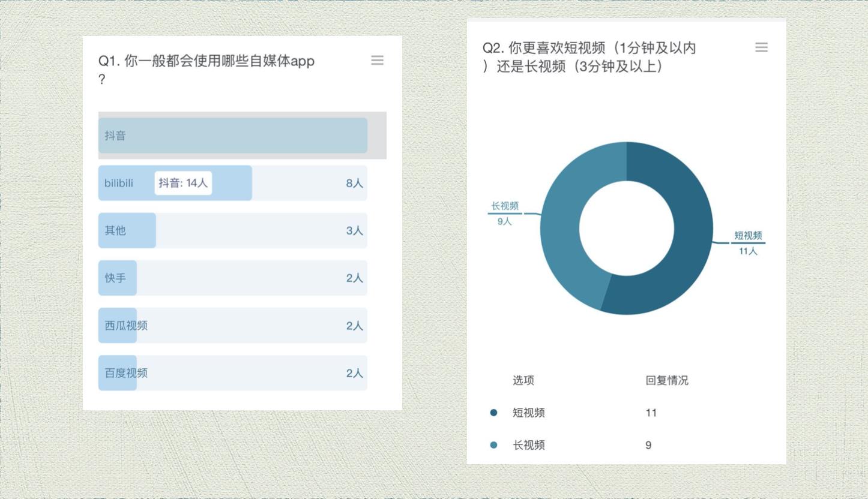This screenshot has width=868, height=499.
Task: Click the 2人 count for 百度视频
Action: (x=355, y=373)
